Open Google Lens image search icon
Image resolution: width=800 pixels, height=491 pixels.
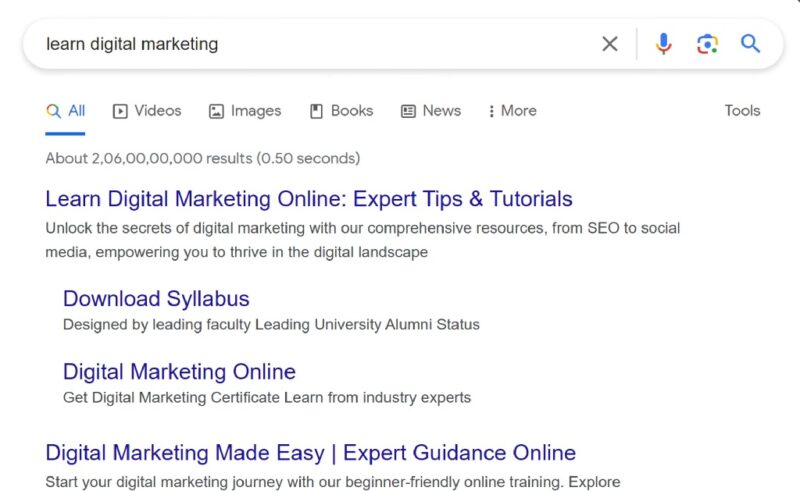[x=707, y=44]
